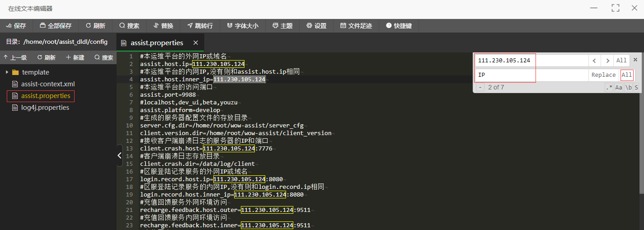Open the 设置 settings
This screenshot has width=644, height=230.
click(x=316, y=26)
